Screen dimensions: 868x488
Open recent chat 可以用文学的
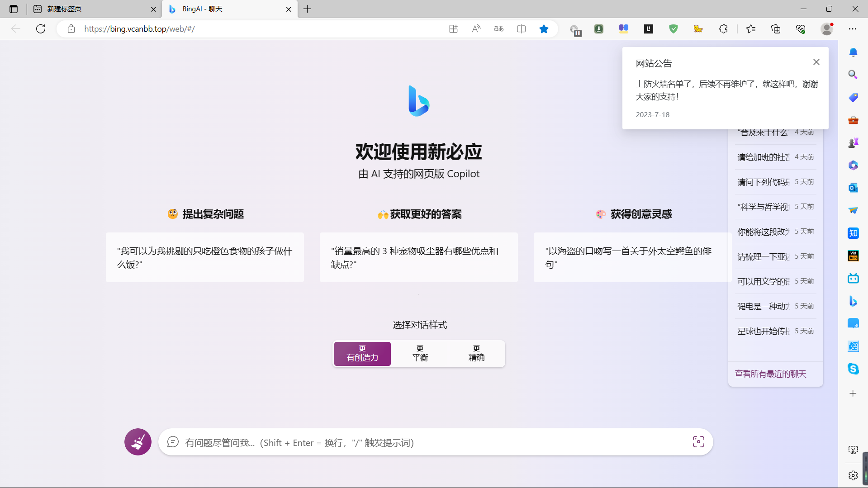coord(775,281)
